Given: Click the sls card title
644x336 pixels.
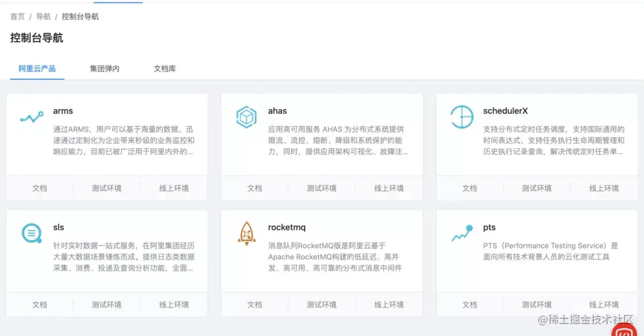Looking at the screenshot, I should 58,228.
